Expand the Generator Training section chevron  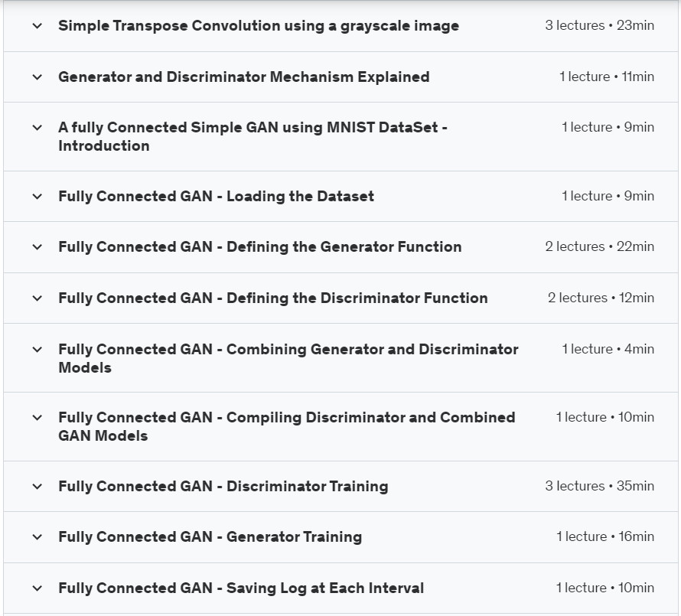pos(37,537)
